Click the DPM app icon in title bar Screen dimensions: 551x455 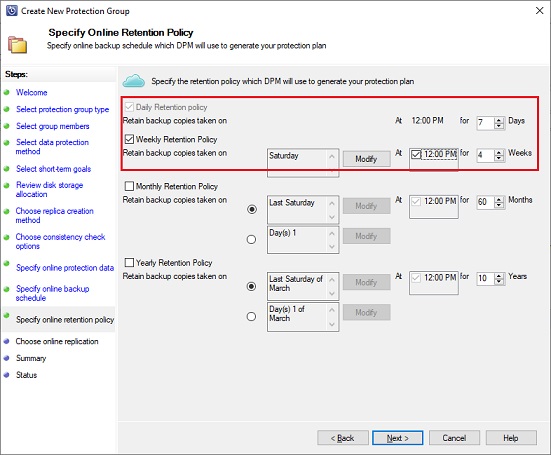[x=12, y=11]
